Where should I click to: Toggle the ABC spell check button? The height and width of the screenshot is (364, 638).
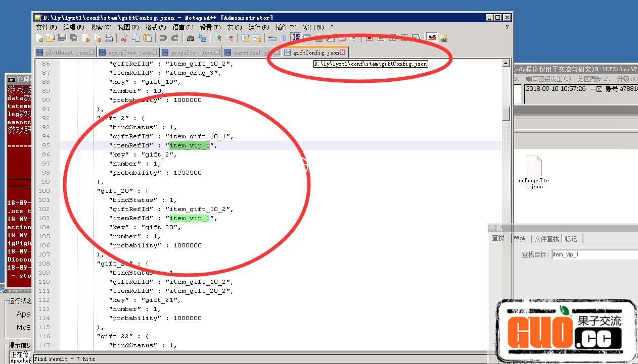pyautogui.click(x=432, y=38)
